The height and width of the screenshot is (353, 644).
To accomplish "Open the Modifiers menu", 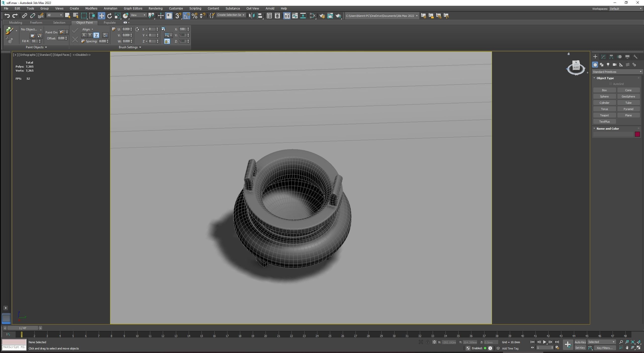I will click(x=91, y=8).
